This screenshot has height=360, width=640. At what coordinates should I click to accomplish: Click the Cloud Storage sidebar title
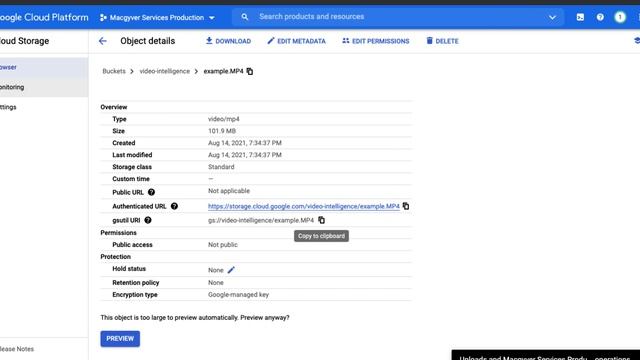click(x=24, y=41)
